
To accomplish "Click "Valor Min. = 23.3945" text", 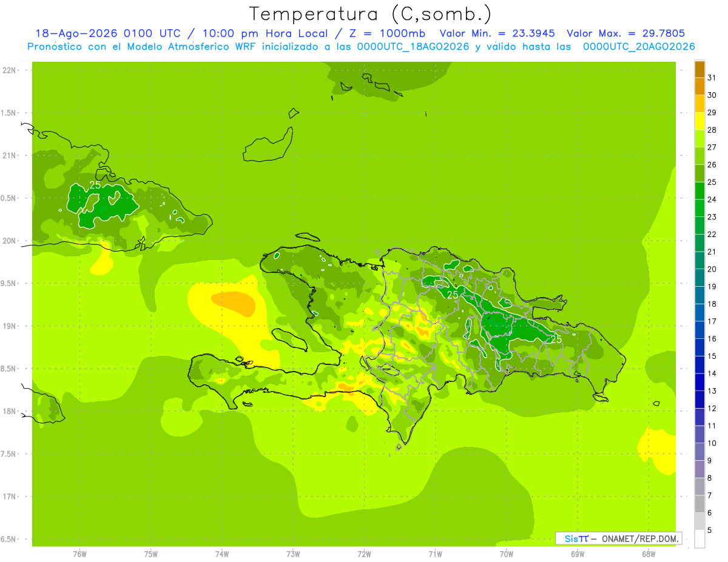I will [x=498, y=33].
